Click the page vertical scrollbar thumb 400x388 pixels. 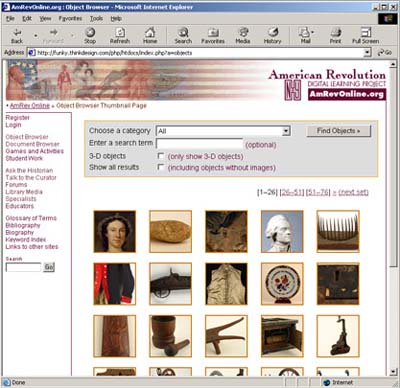pyautogui.click(x=393, y=167)
